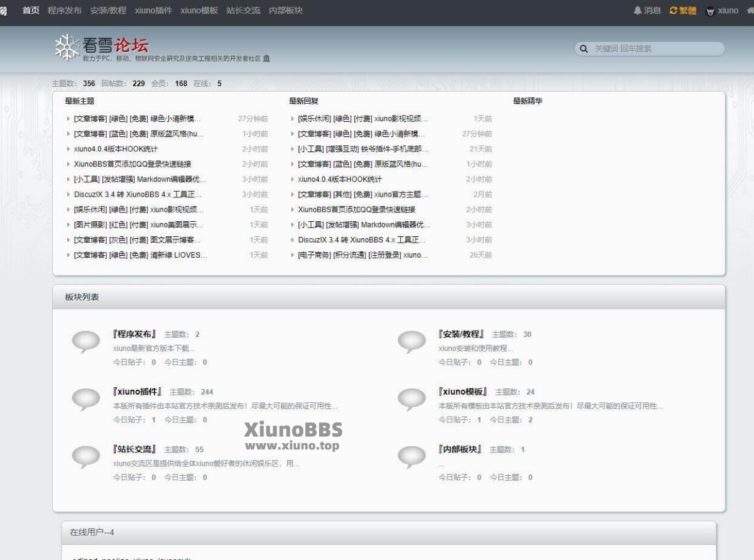Open 安装/教程 in the top navigation bar
The image size is (754, 560).
point(108,11)
